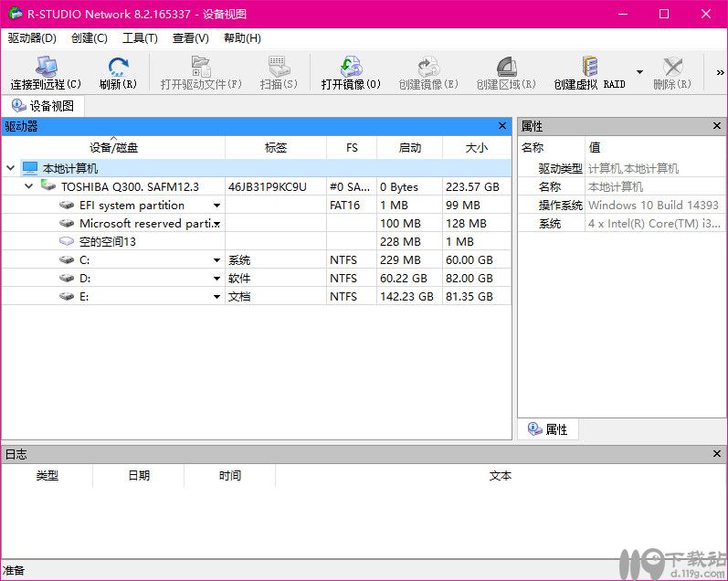
Task: Sort by the 大小 column header
Action: coord(477,148)
